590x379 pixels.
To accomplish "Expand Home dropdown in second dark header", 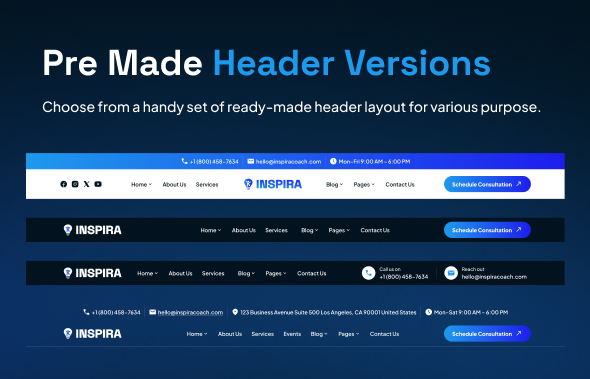I will click(211, 230).
